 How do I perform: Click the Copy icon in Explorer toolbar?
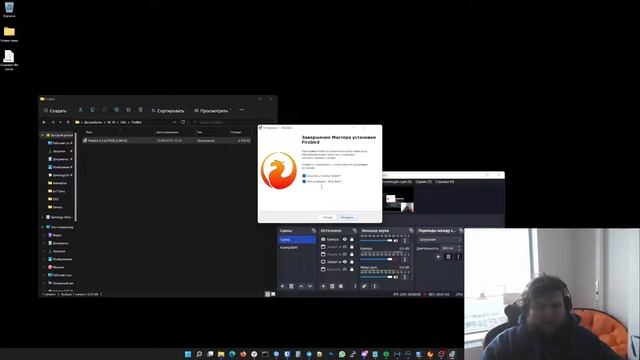coord(93,110)
